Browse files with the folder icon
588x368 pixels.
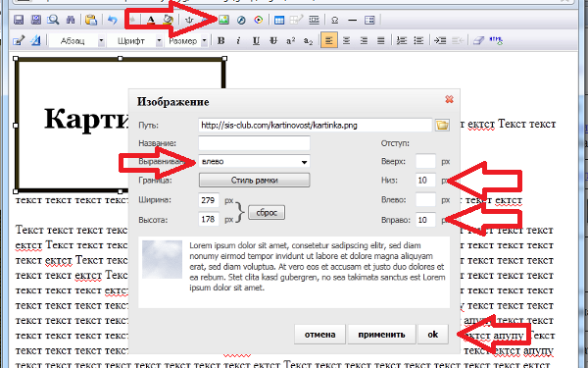(x=442, y=125)
